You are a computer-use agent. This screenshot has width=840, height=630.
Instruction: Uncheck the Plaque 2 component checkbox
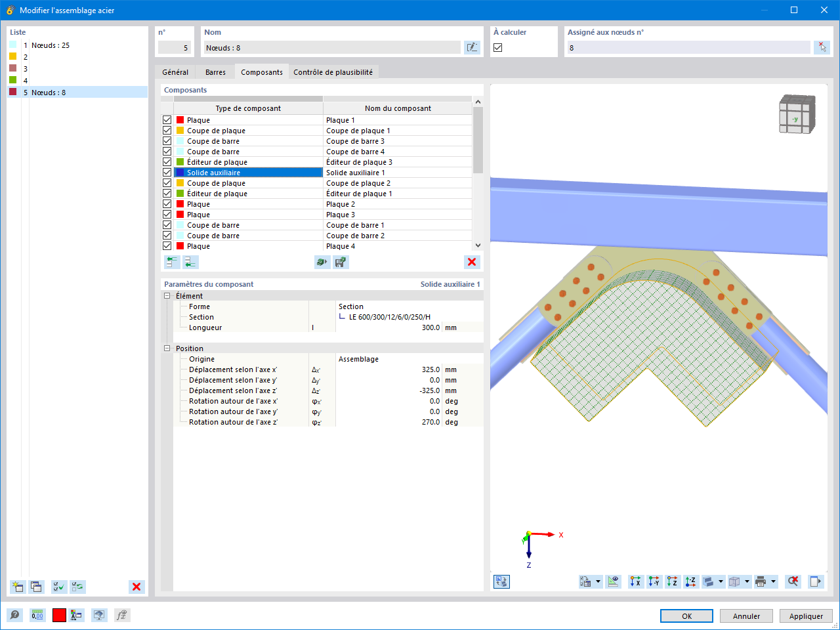coord(167,204)
